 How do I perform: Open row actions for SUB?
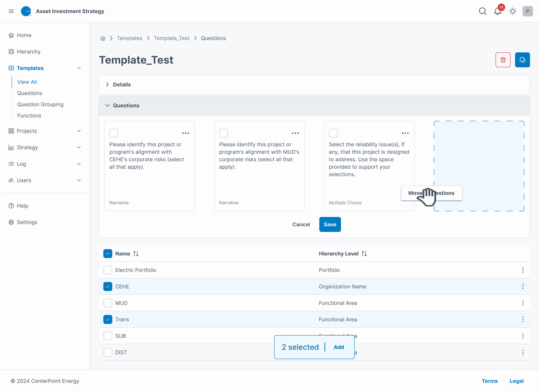tap(523, 336)
